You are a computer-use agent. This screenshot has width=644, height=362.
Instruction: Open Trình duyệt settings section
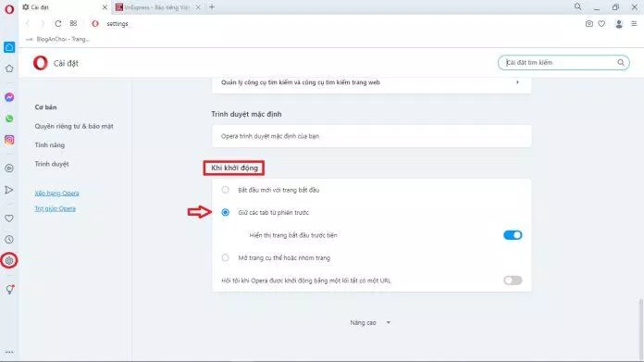tap(52, 164)
